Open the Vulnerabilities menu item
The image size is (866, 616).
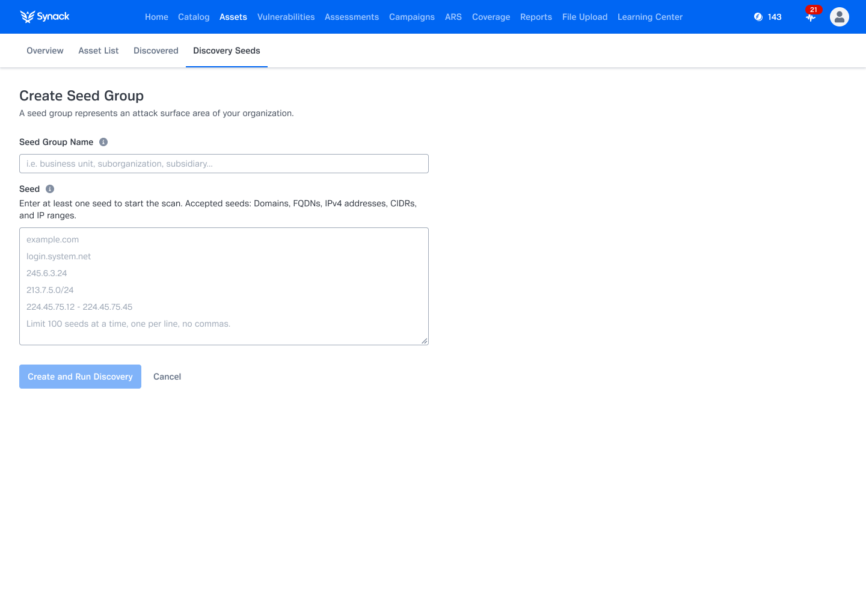click(x=286, y=17)
